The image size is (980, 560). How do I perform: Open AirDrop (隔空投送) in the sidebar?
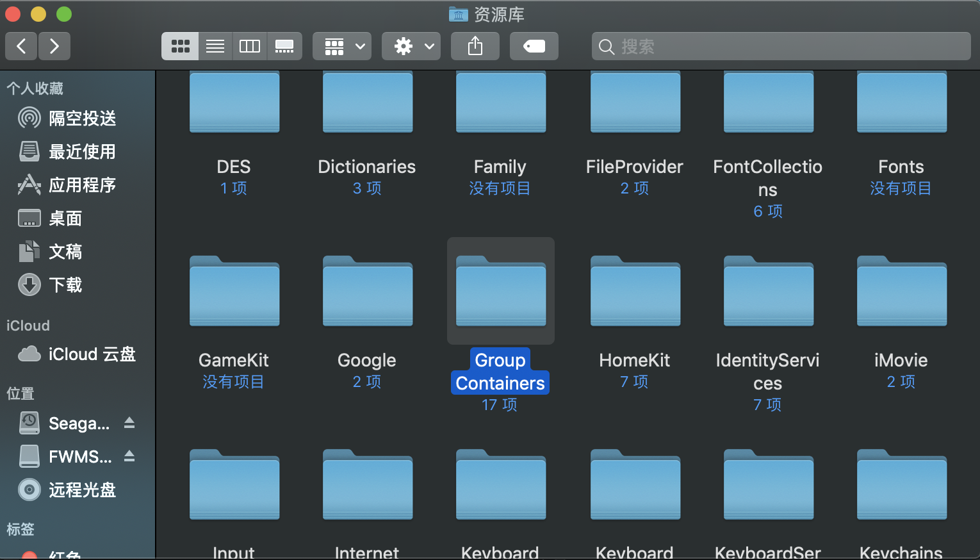pos(77,118)
